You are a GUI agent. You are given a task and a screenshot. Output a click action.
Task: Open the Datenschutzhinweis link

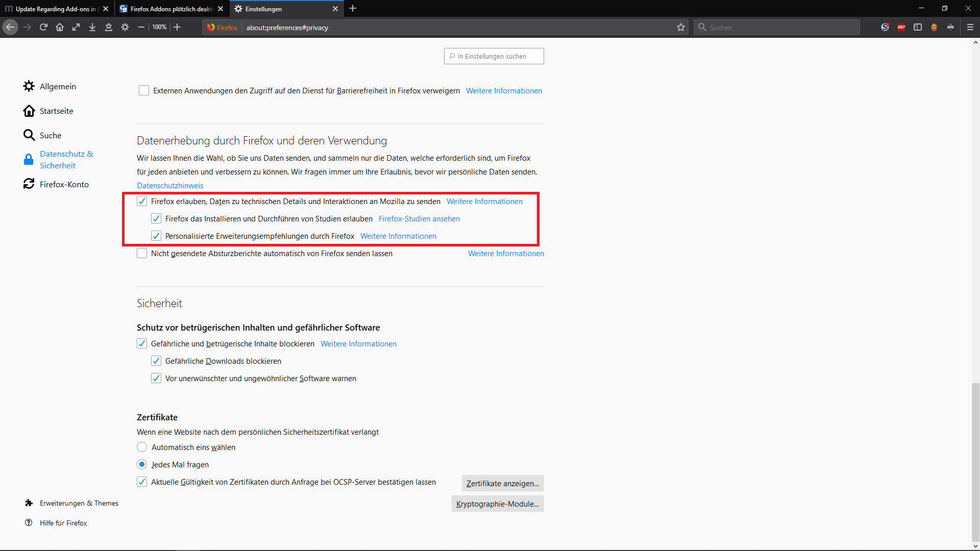(170, 186)
